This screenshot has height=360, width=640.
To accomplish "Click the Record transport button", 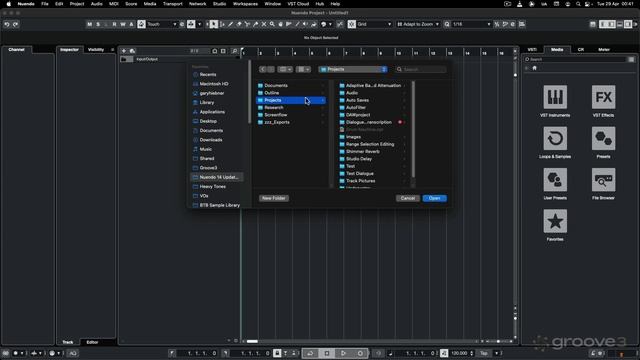I will click(360, 353).
